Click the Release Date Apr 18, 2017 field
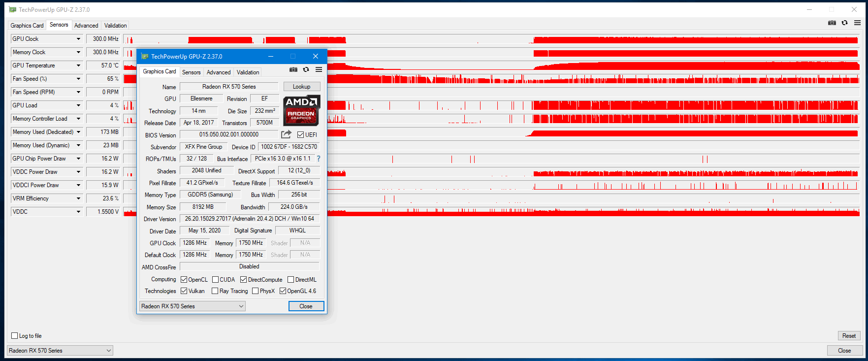This screenshot has width=868, height=361. pos(199,123)
